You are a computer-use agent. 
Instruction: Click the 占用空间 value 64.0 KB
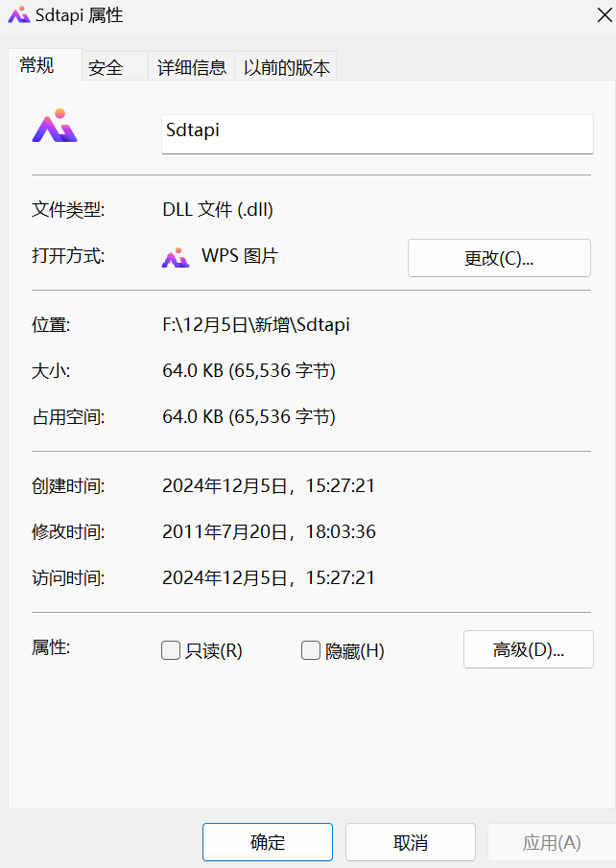click(249, 416)
